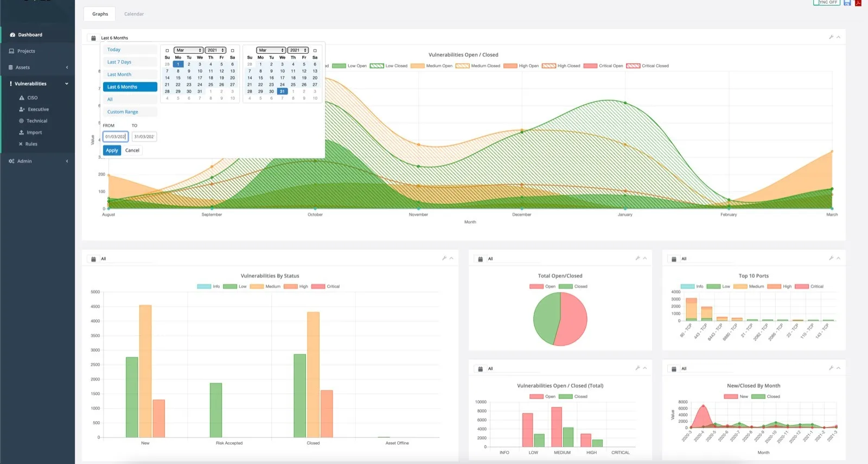Toggle the Critical Open legend series
Image resolution: width=868 pixels, height=464 pixels.
tap(603, 66)
